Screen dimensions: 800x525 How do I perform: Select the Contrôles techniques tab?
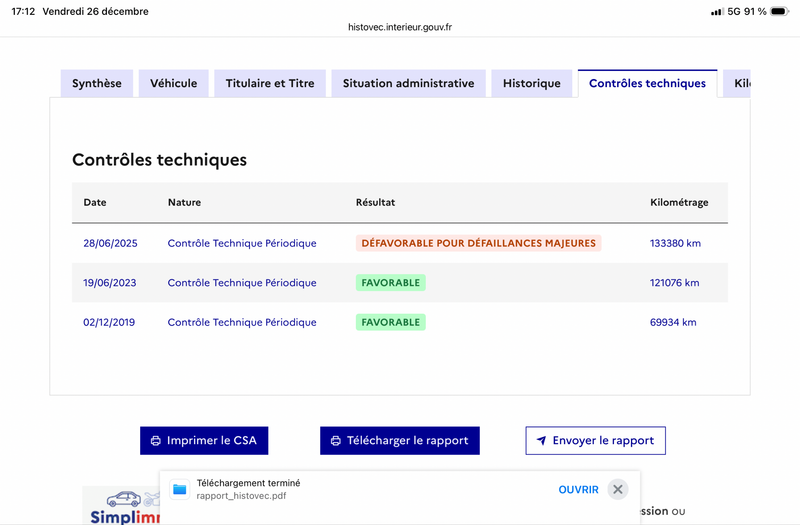tap(647, 84)
